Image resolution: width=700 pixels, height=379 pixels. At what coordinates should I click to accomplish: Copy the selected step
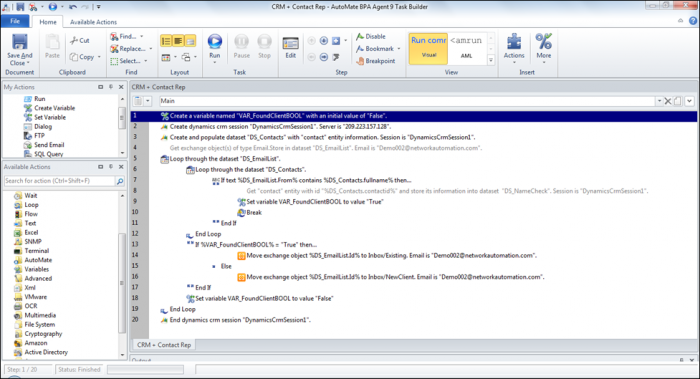tap(82, 57)
